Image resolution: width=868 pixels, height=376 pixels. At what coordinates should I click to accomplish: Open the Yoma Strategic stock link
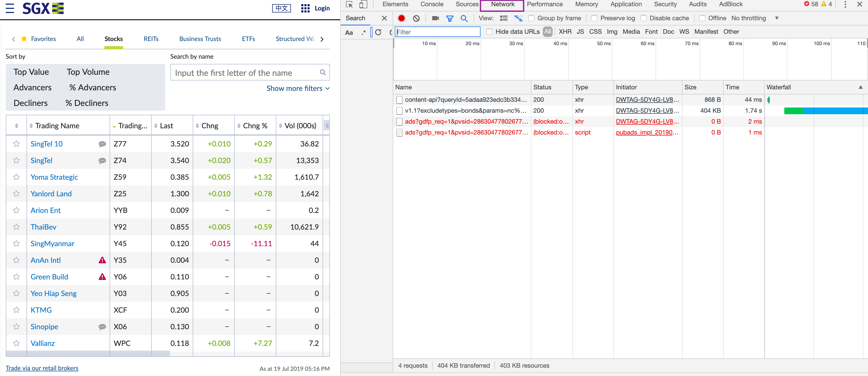click(x=54, y=177)
